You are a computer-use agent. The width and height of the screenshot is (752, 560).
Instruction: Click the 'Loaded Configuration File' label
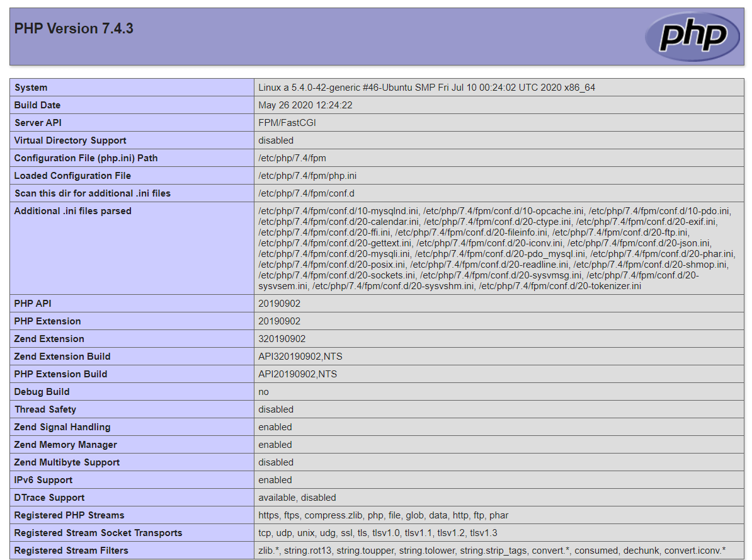(72, 176)
